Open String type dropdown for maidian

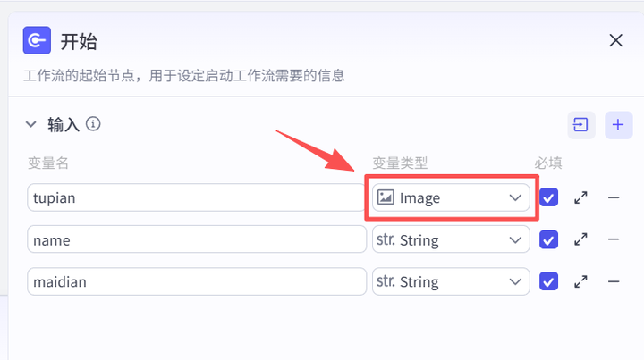[451, 281]
